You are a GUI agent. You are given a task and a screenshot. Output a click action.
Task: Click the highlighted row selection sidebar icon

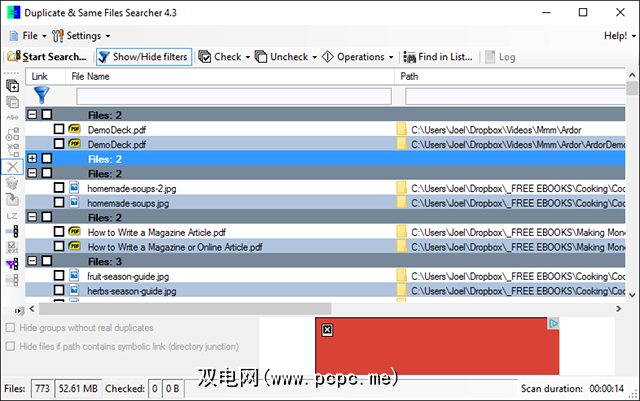pos(12,232)
